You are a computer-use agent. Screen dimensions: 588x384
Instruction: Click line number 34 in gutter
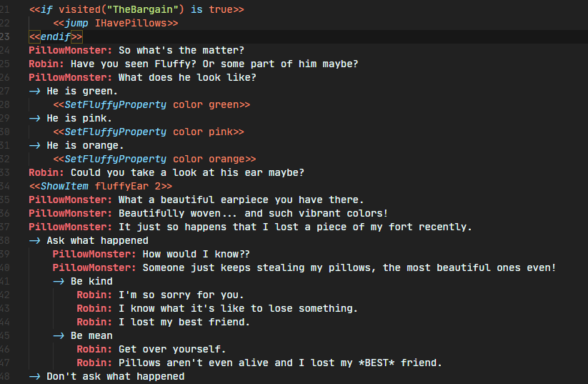tap(4, 186)
